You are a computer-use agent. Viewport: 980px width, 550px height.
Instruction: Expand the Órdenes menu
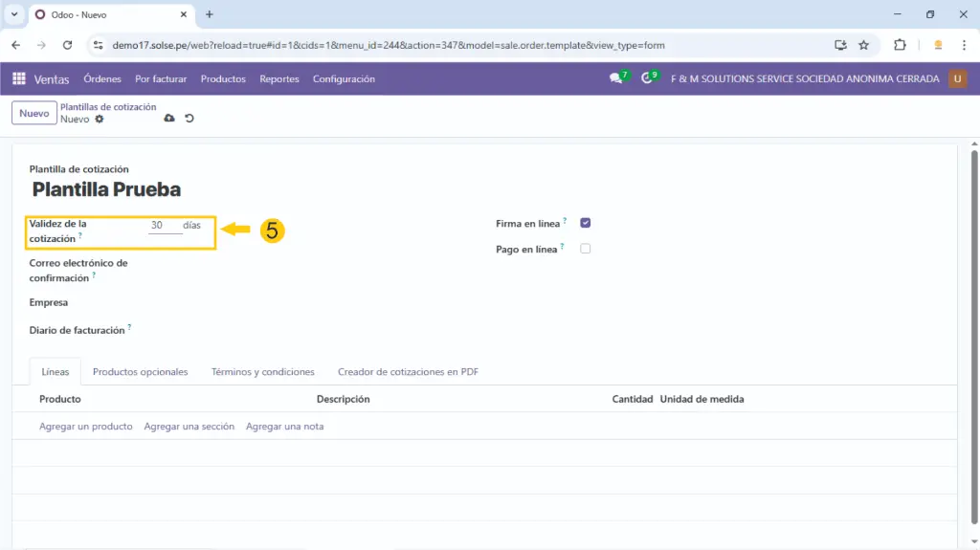tap(102, 79)
